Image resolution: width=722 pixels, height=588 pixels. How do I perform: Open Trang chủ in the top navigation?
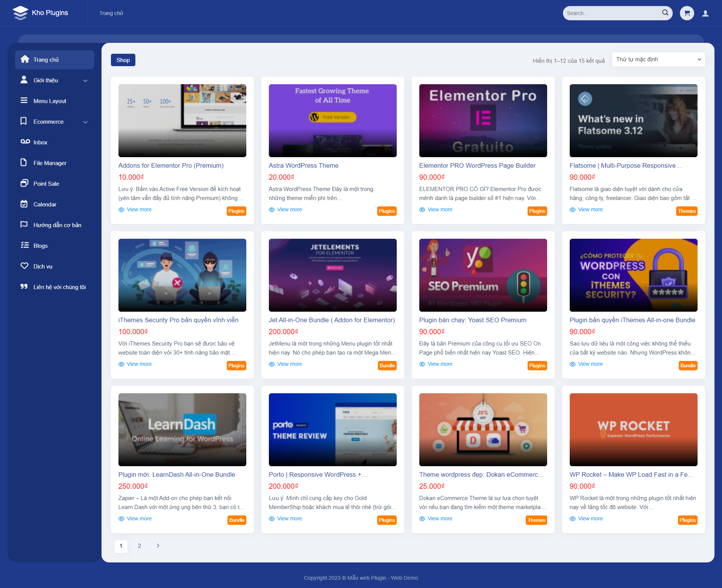coord(111,13)
